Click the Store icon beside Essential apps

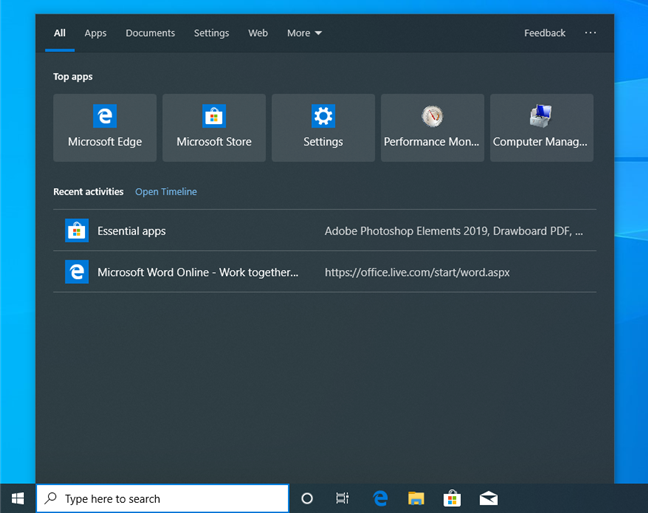point(77,230)
